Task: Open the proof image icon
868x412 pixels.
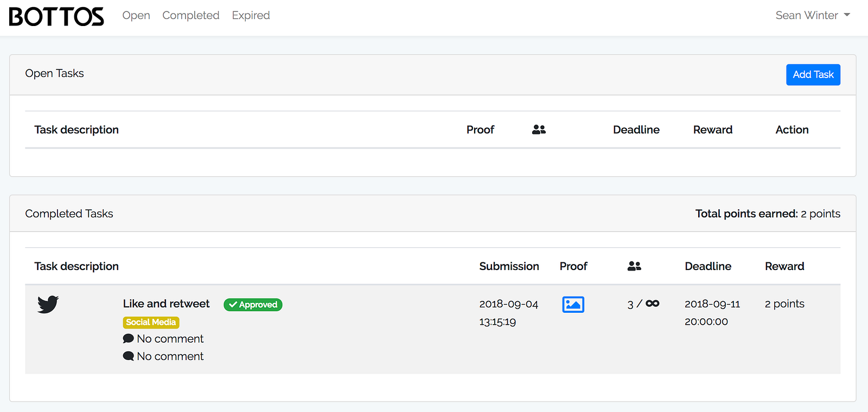Action: click(573, 305)
